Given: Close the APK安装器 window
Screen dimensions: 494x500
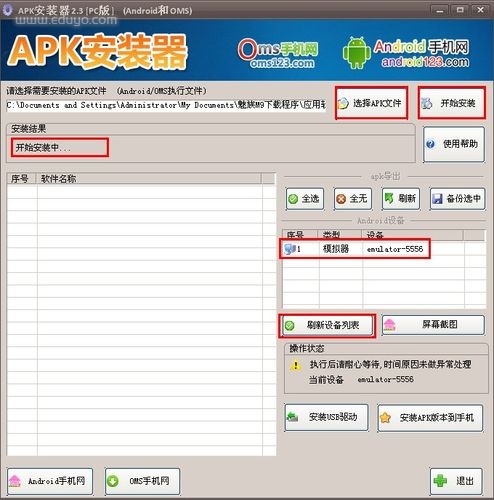Looking at the screenshot, I should (x=480, y=11).
